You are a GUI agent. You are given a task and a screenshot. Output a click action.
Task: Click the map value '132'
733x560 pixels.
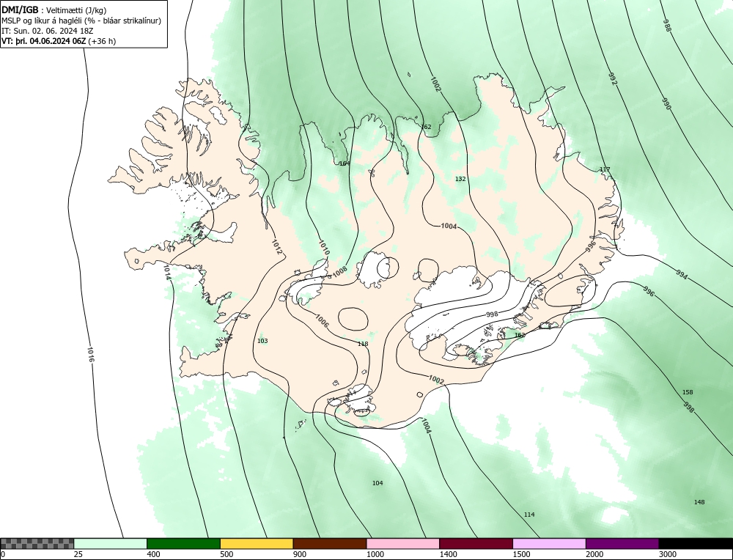[460, 179]
